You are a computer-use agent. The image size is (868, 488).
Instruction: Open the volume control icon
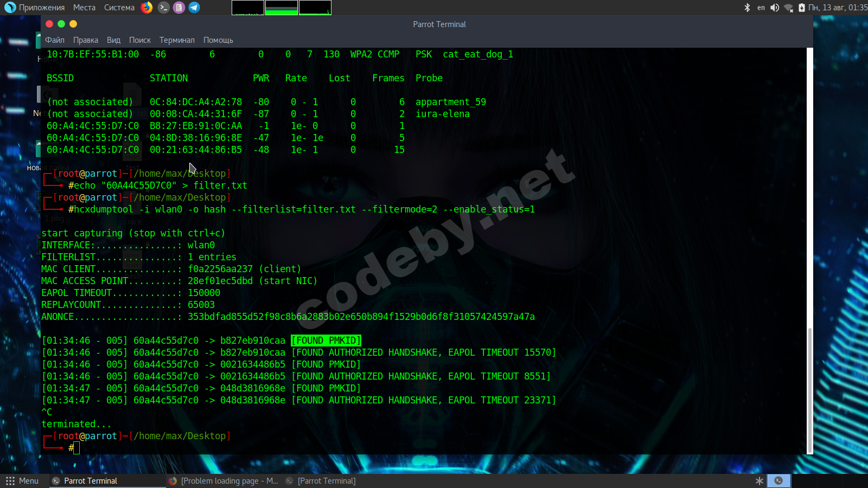pos(775,8)
